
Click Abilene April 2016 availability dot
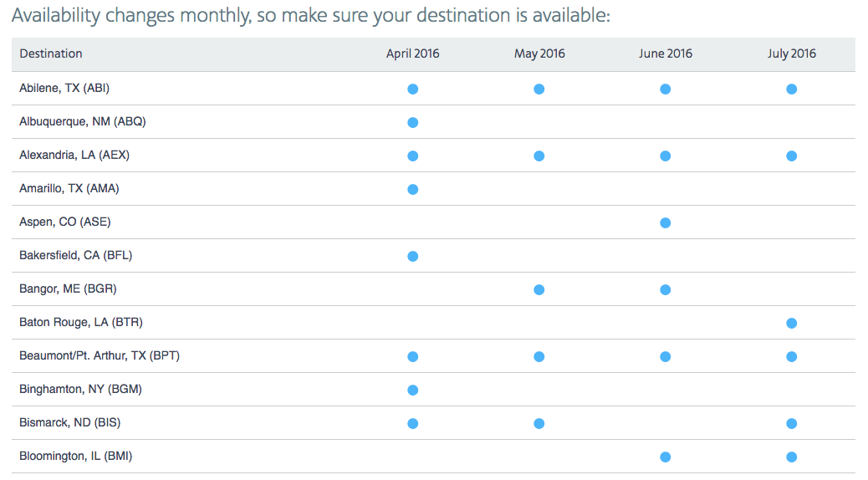(412, 89)
